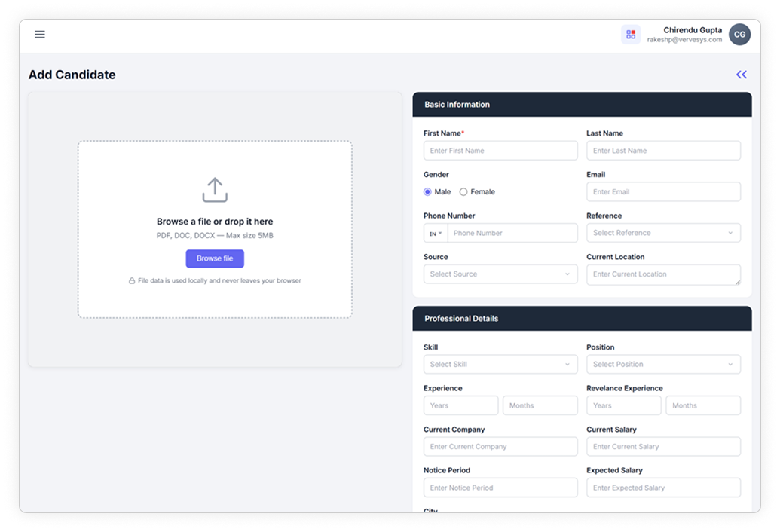This screenshot has width=780, height=532.
Task: Select the Male gender option
Action: (x=427, y=192)
